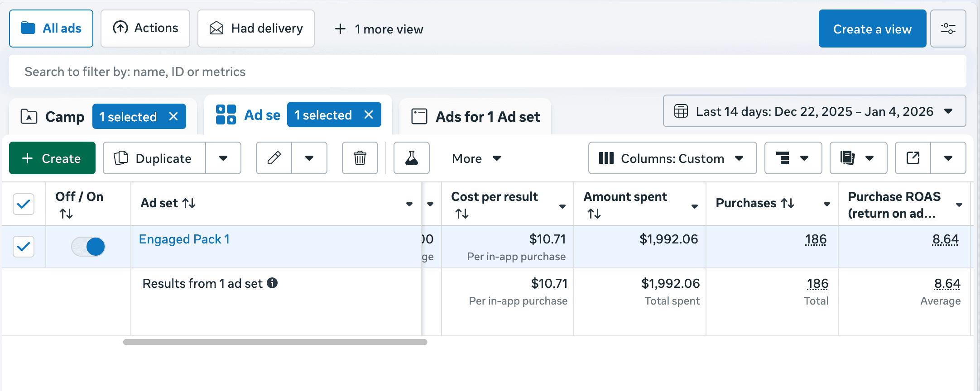Go to the Campaigns tab
Image resolution: width=980 pixels, height=391 pixels.
click(x=53, y=117)
